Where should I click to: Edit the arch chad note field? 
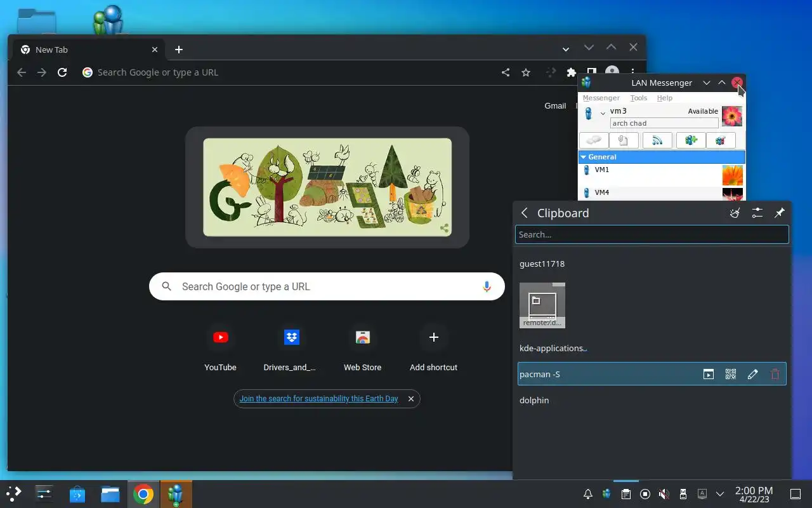[664, 123]
